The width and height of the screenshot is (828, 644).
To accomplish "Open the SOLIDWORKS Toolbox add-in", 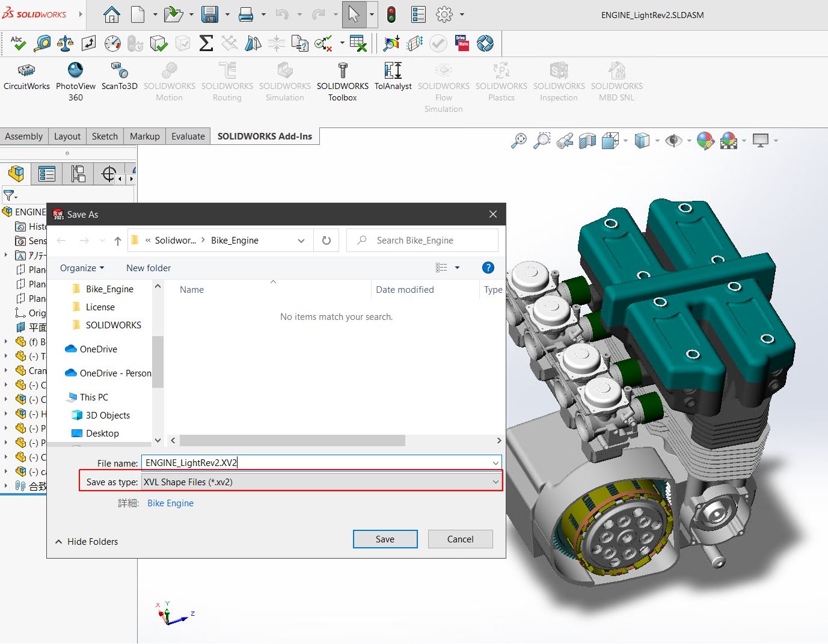I will click(x=342, y=79).
